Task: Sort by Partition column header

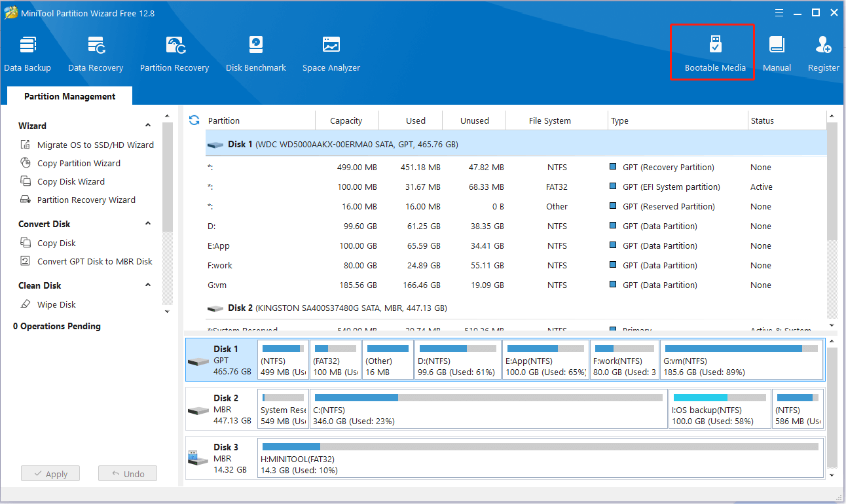Action: pyautogui.click(x=260, y=120)
